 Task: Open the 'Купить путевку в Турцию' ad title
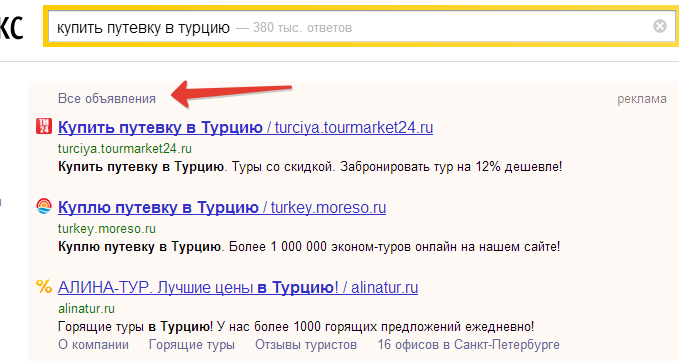(x=246, y=127)
